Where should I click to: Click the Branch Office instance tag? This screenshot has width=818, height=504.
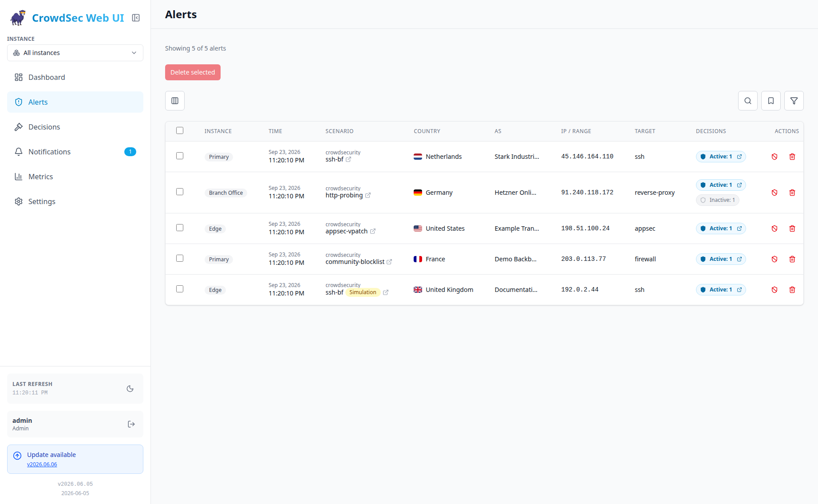(226, 193)
